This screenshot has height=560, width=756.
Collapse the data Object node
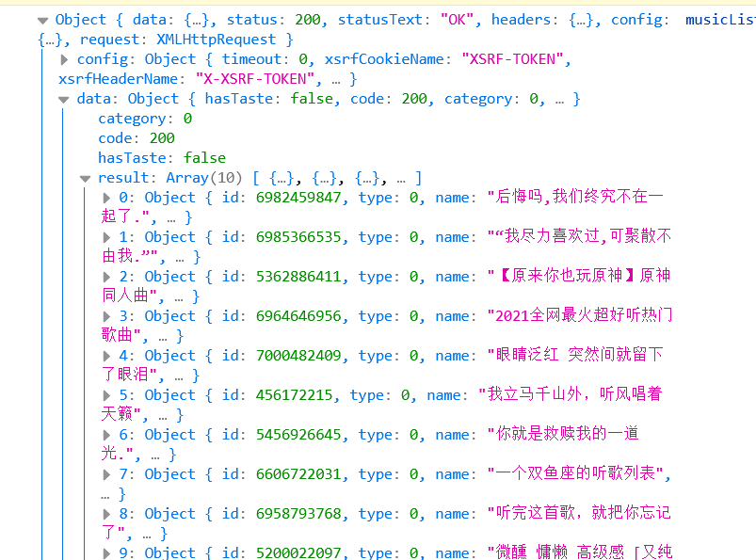pyautogui.click(x=64, y=100)
